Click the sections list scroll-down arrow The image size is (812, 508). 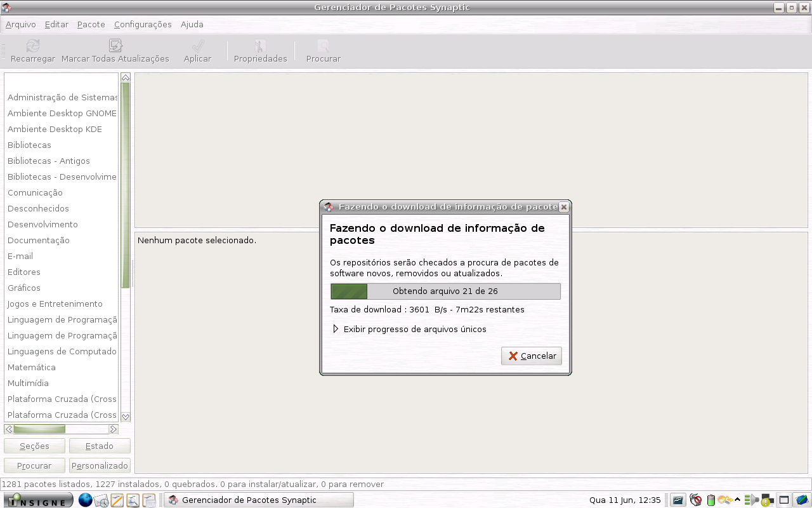126,417
